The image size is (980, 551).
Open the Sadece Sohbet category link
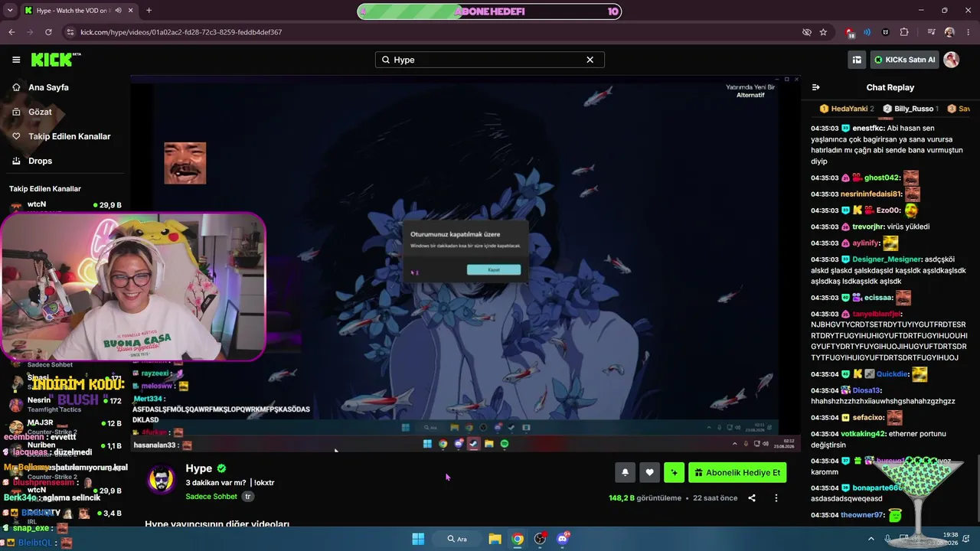pyautogui.click(x=211, y=497)
